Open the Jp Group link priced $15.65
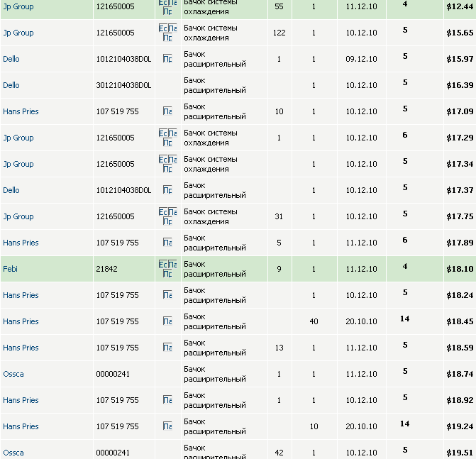The width and height of the screenshot is (476, 459). (18, 33)
